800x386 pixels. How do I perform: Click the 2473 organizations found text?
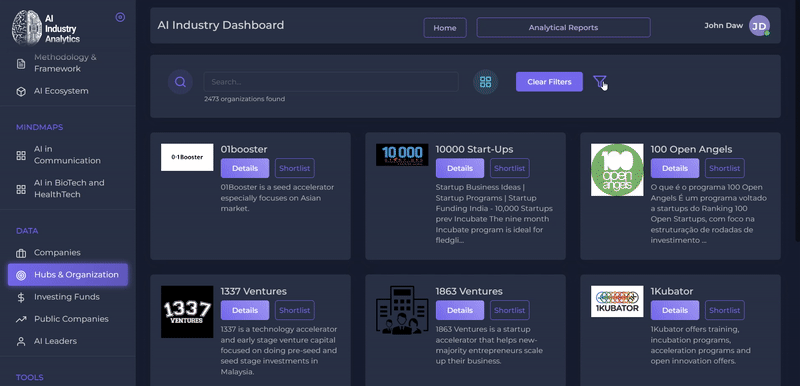pos(244,99)
